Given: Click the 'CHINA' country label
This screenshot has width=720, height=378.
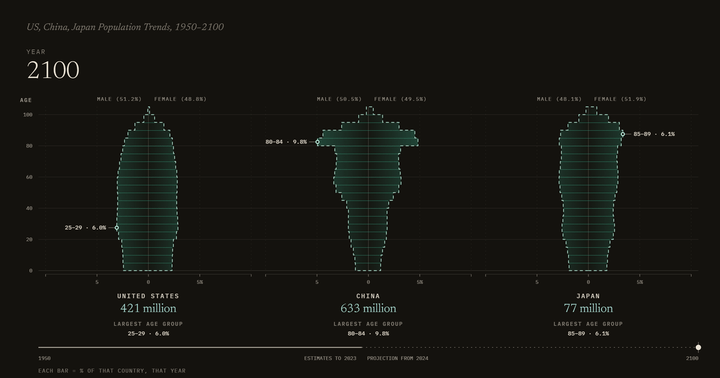Looking at the screenshot, I should (368, 296).
